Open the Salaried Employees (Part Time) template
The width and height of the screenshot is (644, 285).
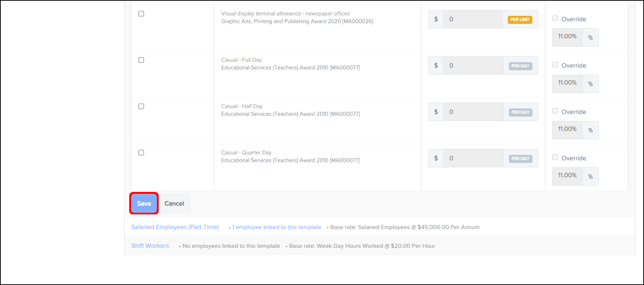175,227
